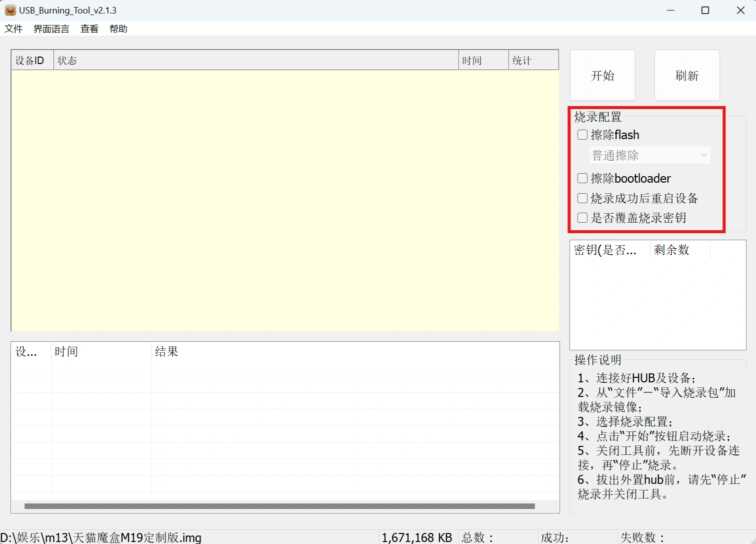Close the USB_Burning_Tool window

coord(740,11)
